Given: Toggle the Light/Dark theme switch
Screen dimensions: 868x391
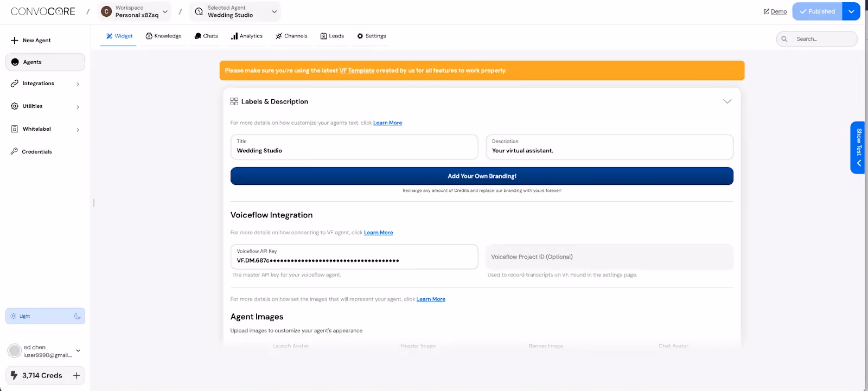Looking at the screenshot, I should (x=45, y=316).
